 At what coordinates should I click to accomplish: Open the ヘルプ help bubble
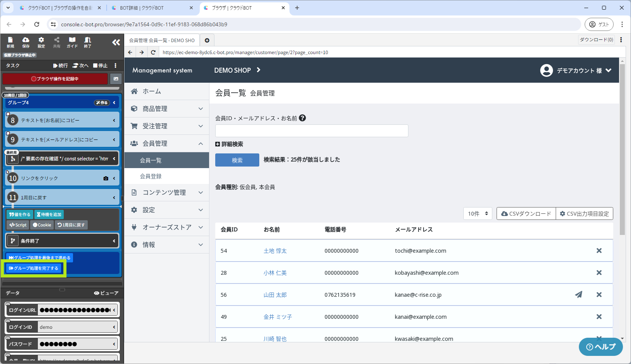[601, 347]
